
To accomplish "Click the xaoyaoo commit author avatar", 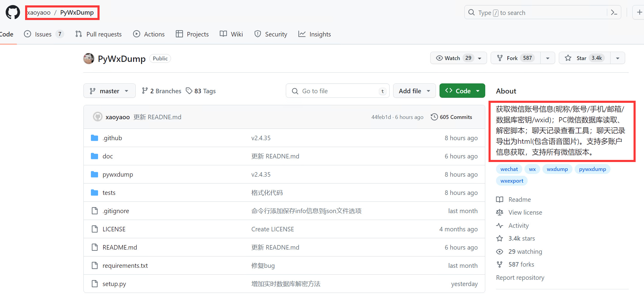I will click(x=97, y=117).
